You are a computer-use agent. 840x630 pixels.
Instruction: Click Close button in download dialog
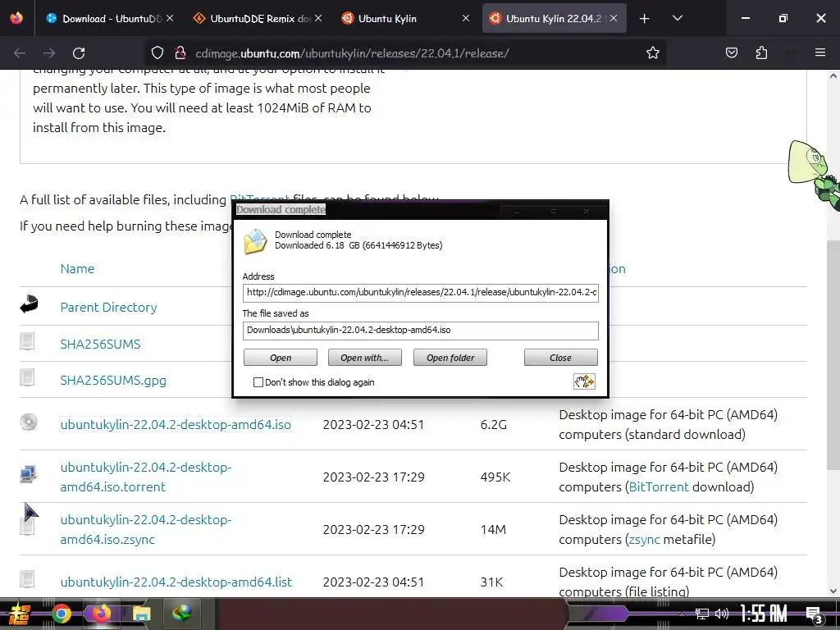pyautogui.click(x=560, y=358)
